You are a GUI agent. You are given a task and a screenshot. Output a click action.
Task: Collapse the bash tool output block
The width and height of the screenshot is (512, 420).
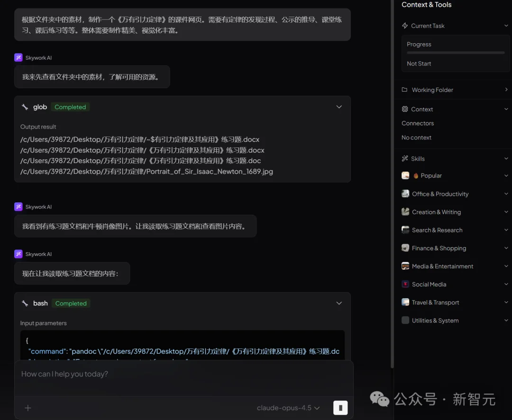pyautogui.click(x=339, y=303)
